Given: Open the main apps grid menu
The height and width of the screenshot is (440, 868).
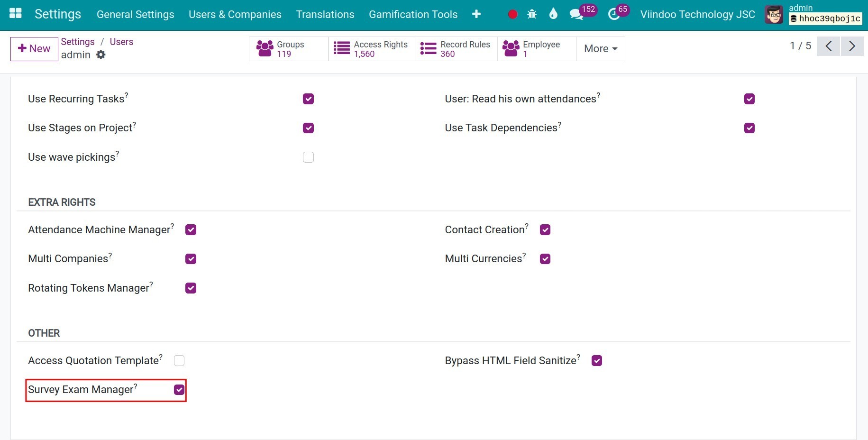Looking at the screenshot, I should 16,13.
